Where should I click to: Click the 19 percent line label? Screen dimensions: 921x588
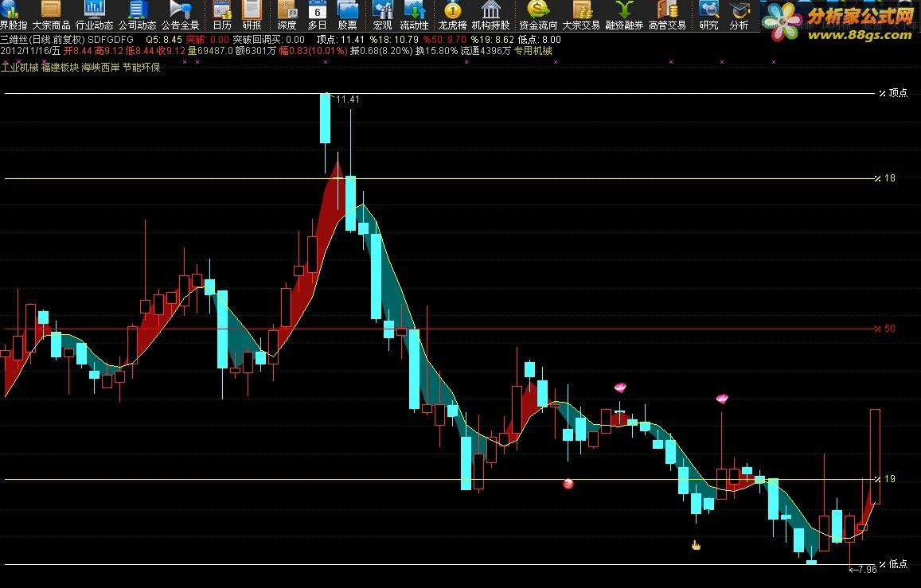point(886,479)
